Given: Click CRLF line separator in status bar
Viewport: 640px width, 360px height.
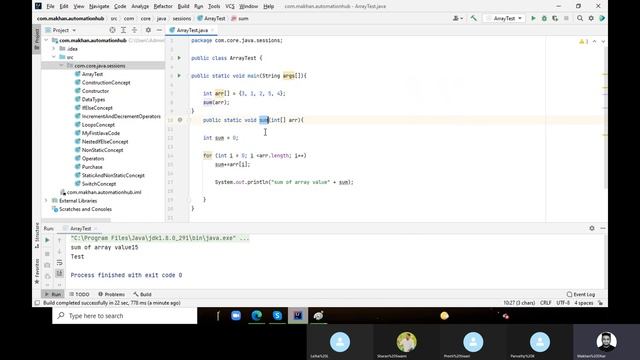Looking at the screenshot, I should point(546,303).
